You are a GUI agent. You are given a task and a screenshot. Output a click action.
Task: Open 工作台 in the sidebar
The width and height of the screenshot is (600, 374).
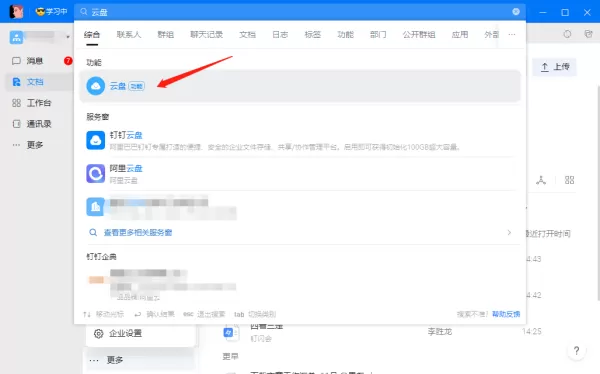38,103
